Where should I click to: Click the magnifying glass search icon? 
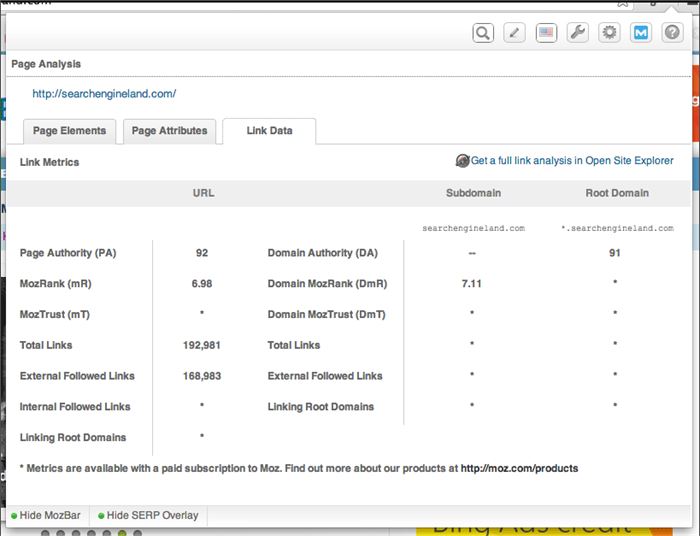[483, 33]
